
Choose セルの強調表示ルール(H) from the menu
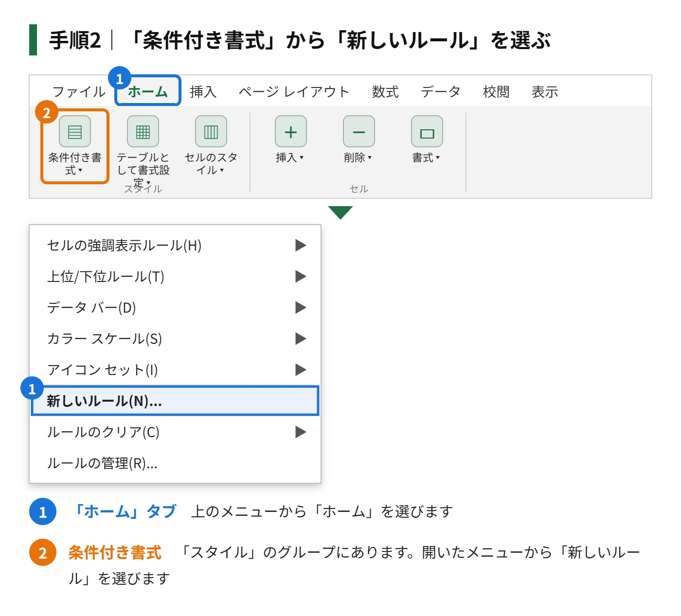pyautogui.click(x=175, y=246)
